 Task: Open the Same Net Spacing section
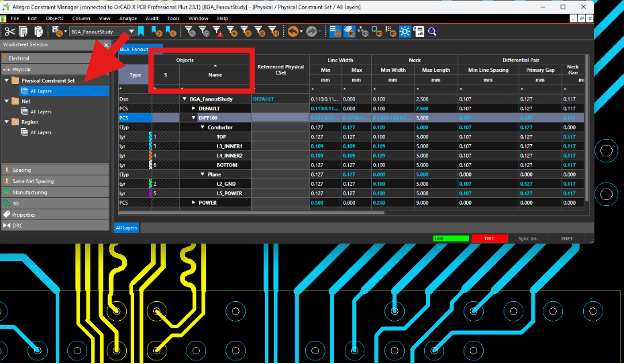click(55, 181)
